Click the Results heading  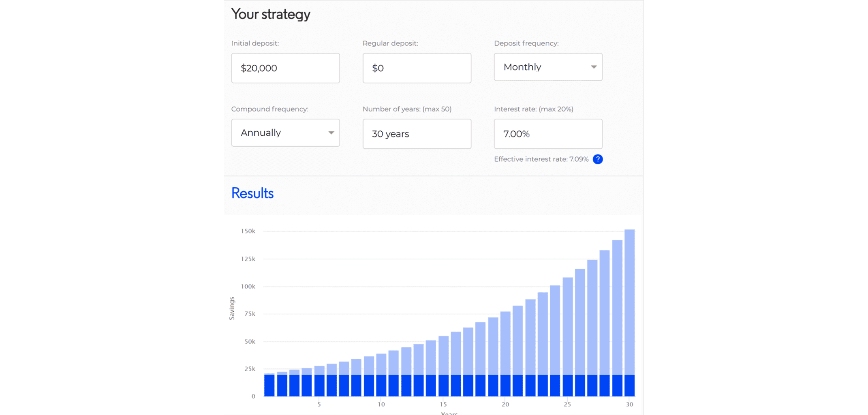252,193
